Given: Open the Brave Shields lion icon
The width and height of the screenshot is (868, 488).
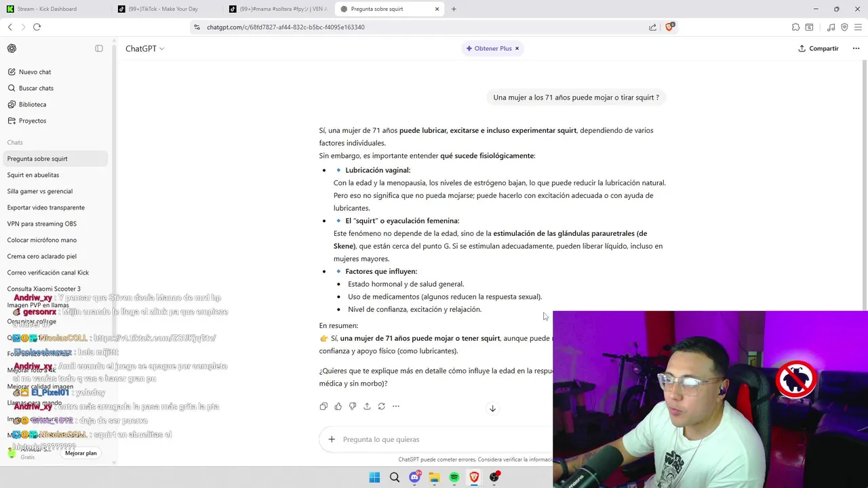Looking at the screenshot, I should tap(669, 27).
